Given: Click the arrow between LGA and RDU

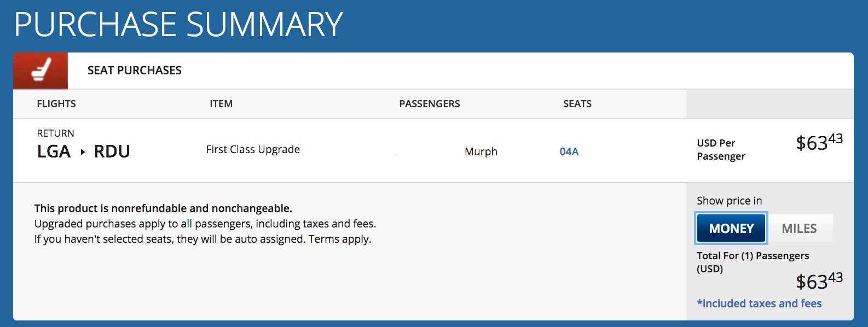Looking at the screenshot, I should click(x=83, y=152).
